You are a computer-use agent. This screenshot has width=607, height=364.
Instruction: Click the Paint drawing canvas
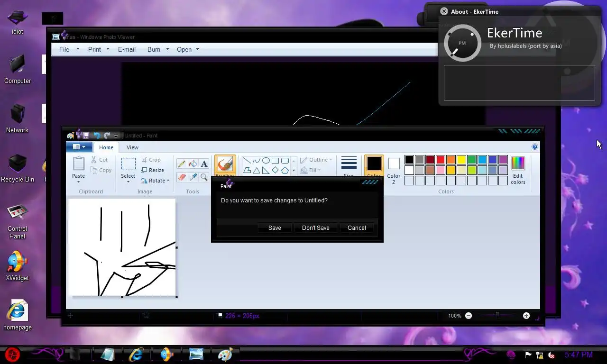(x=122, y=247)
